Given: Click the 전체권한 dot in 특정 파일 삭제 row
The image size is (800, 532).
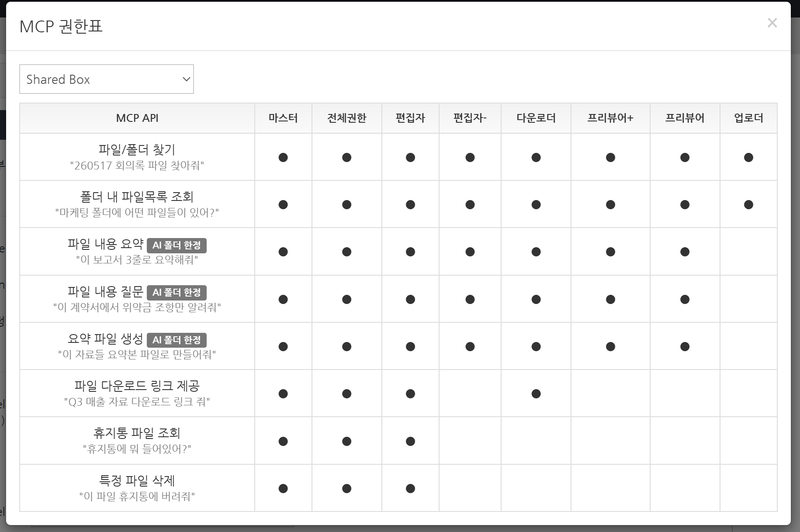Looking at the screenshot, I should tap(347, 488).
